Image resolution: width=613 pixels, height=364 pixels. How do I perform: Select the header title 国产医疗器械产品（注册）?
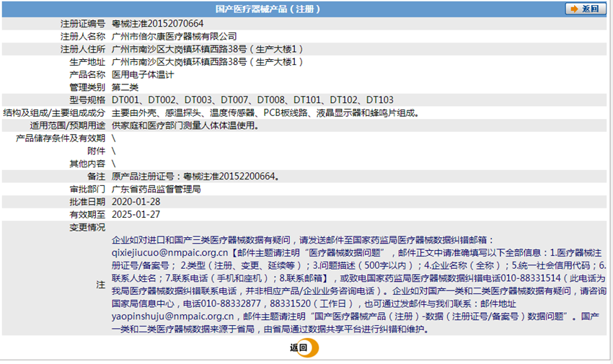268,9
